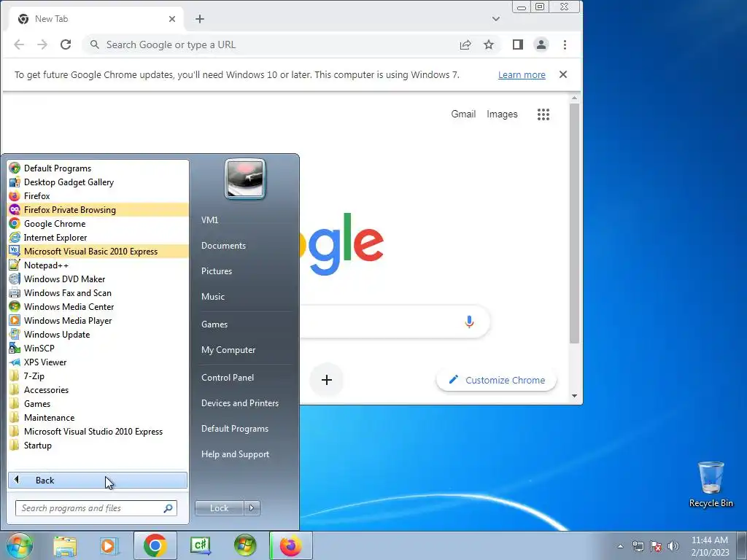Click the Lock button

(x=219, y=508)
